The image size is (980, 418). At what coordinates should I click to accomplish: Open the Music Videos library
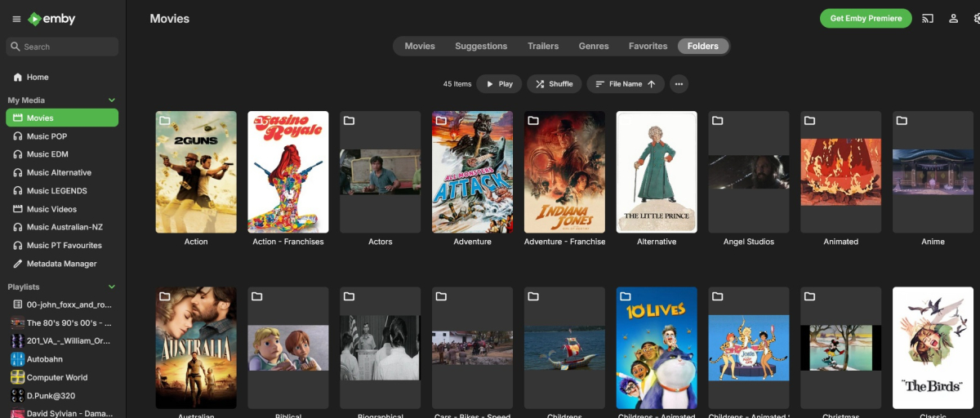click(62, 209)
